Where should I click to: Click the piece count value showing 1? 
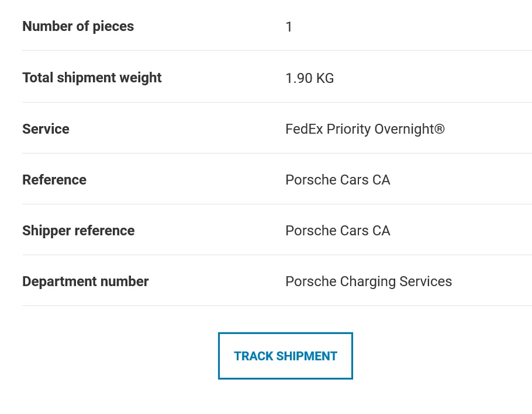click(x=289, y=26)
